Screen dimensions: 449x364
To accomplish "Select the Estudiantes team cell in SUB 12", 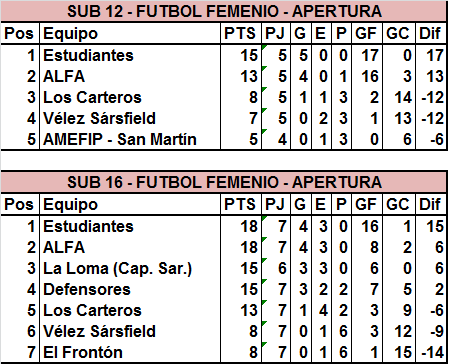I will tap(130, 55).
